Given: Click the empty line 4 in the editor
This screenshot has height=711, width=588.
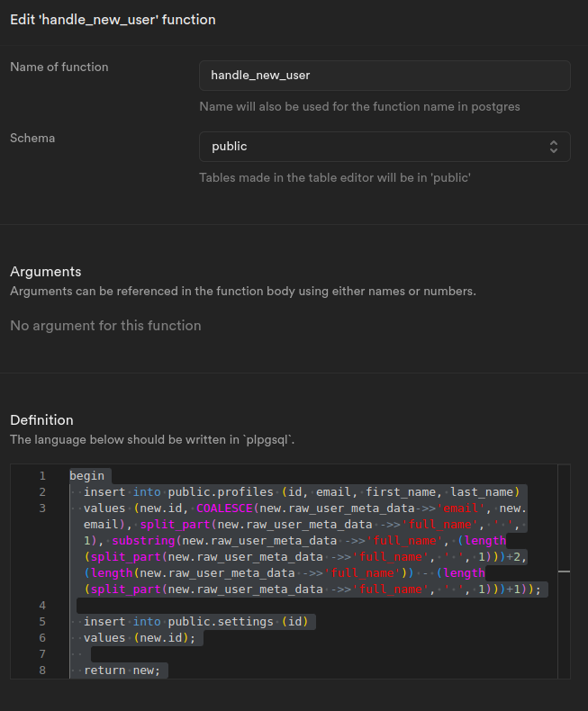Looking at the screenshot, I should [270, 606].
